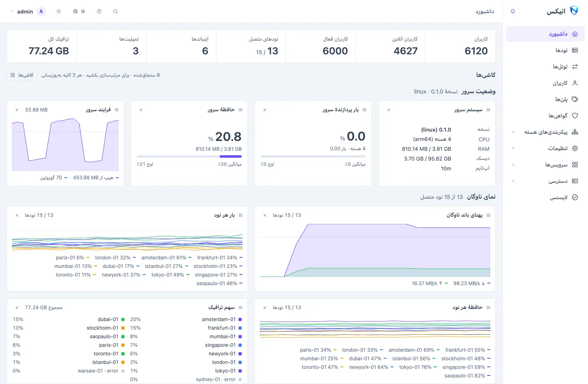Click the حافظهٔ سرور drag handle icon
Image resolution: width=588 pixels, height=384 pixels.
tap(241, 110)
